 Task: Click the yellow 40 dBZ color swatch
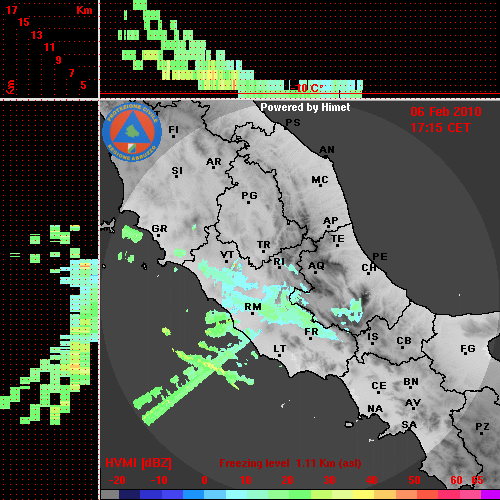tap(364, 495)
